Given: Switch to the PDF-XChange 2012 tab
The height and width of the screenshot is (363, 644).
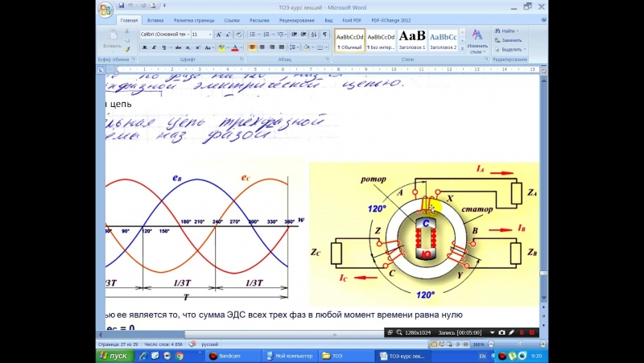Looking at the screenshot, I should (x=391, y=20).
